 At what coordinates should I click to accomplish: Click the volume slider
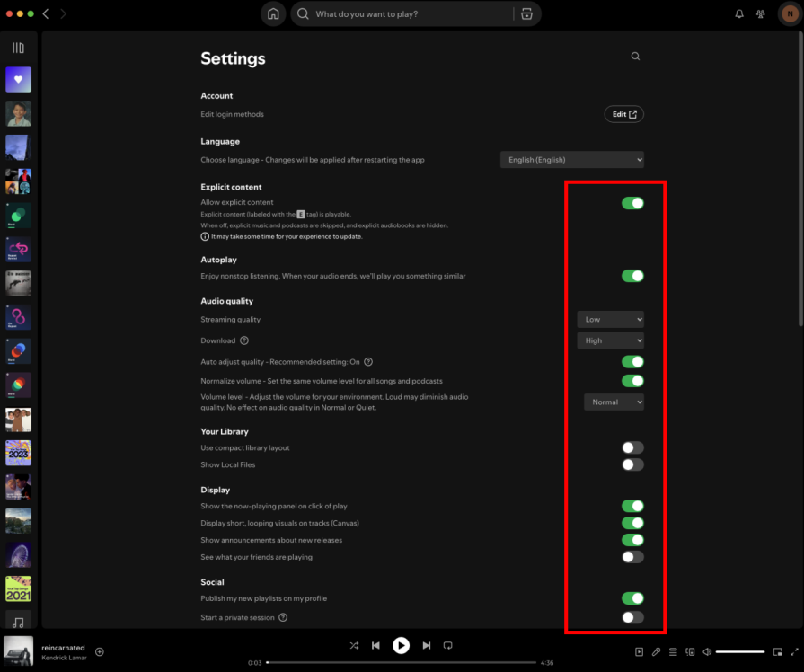point(739,651)
